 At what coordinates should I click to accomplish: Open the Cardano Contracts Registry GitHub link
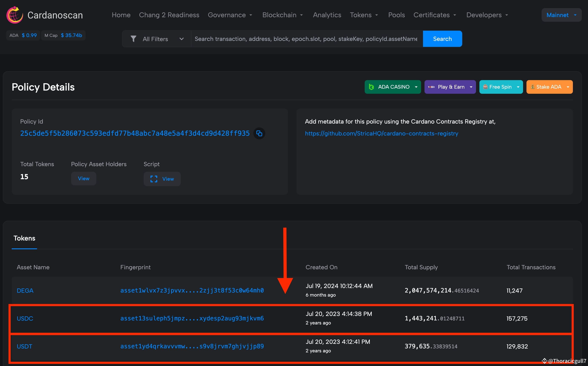[x=381, y=133]
